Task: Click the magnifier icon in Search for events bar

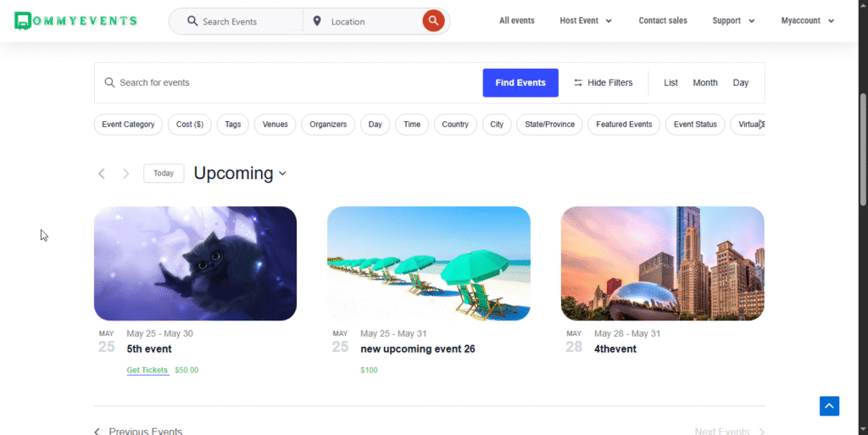Action: 109,82
